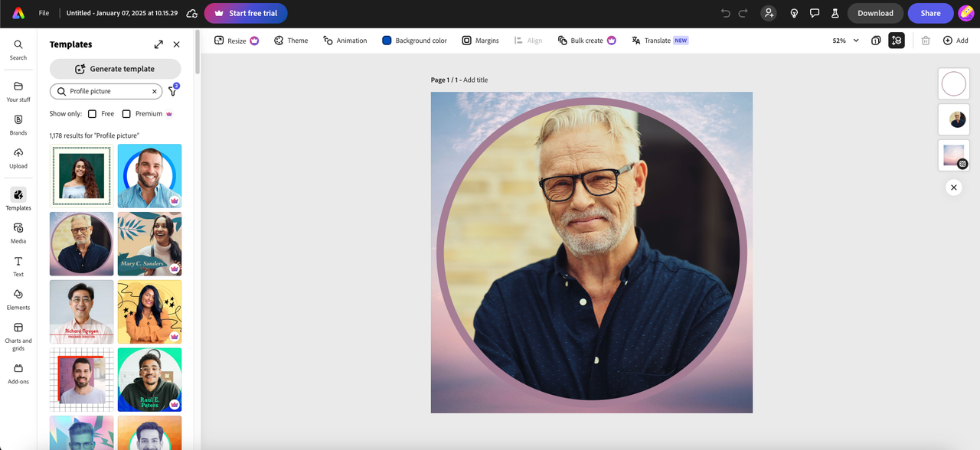Select the blue ring man template
Screen dimensions: 980x450
(149, 176)
